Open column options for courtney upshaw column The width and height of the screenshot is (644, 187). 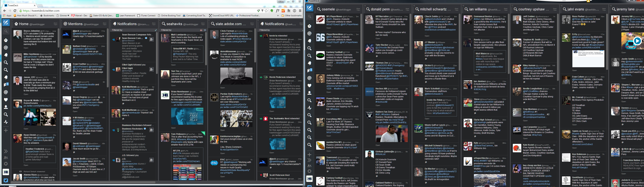tap(555, 9)
